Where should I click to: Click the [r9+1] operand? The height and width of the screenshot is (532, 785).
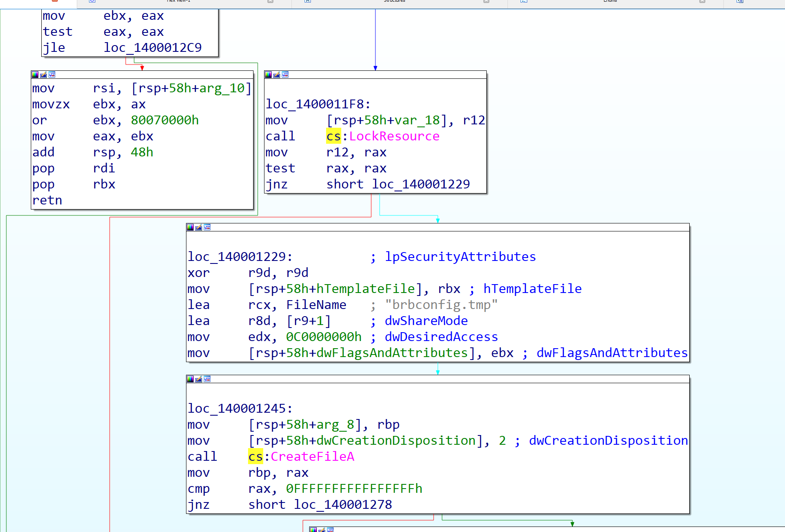point(309,321)
